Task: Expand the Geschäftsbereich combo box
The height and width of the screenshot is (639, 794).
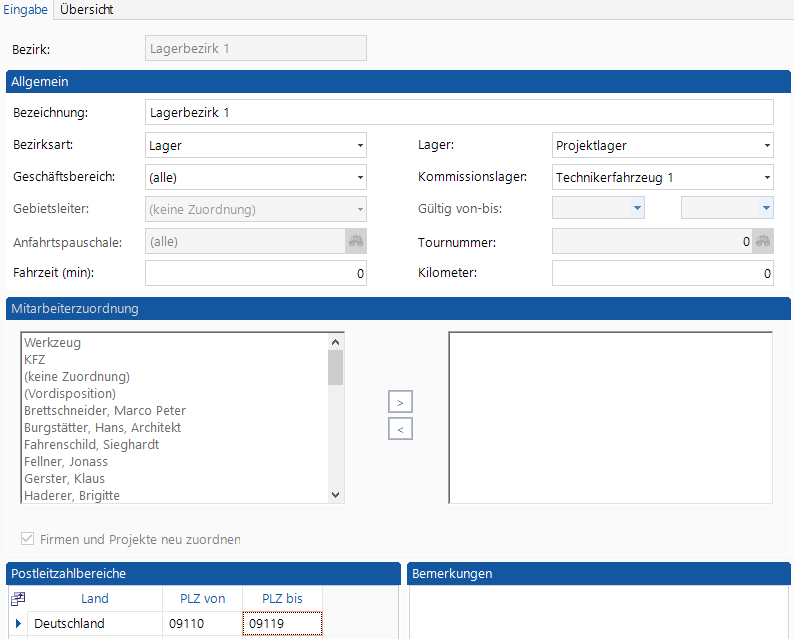Action: coord(359,178)
